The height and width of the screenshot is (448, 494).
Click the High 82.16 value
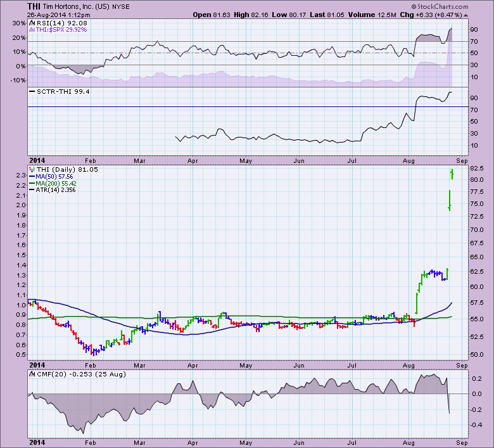click(x=251, y=15)
